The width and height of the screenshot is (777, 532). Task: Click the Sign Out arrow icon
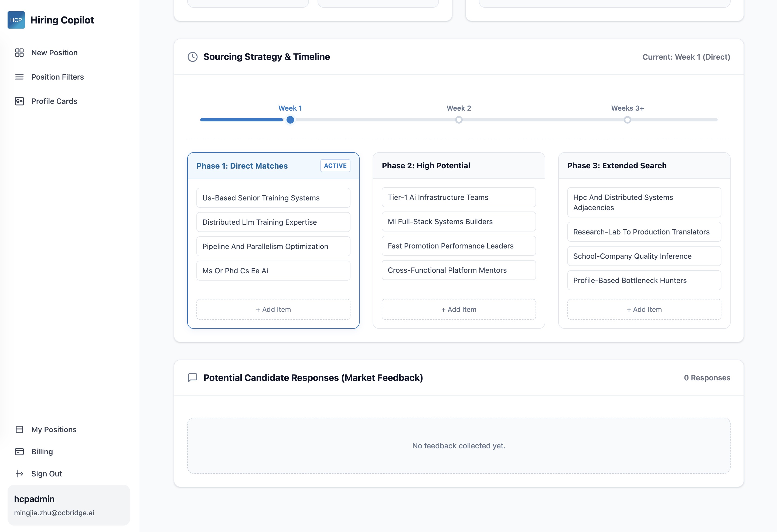point(19,473)
